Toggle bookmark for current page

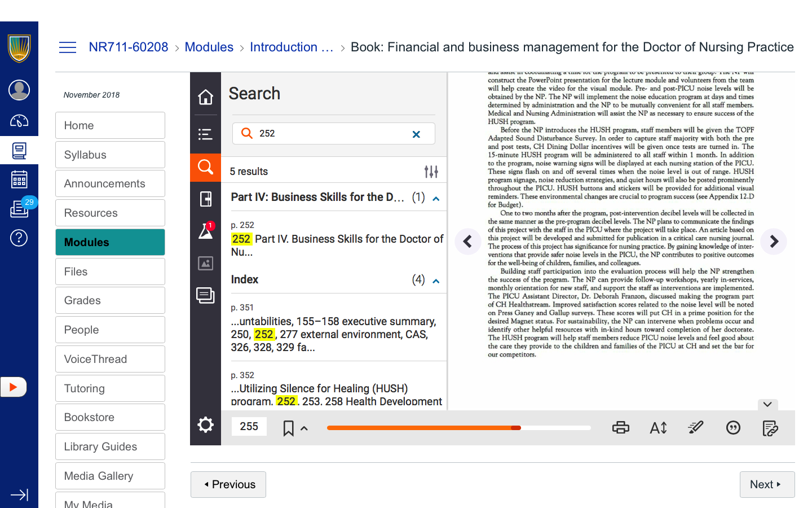click(288, 428)
